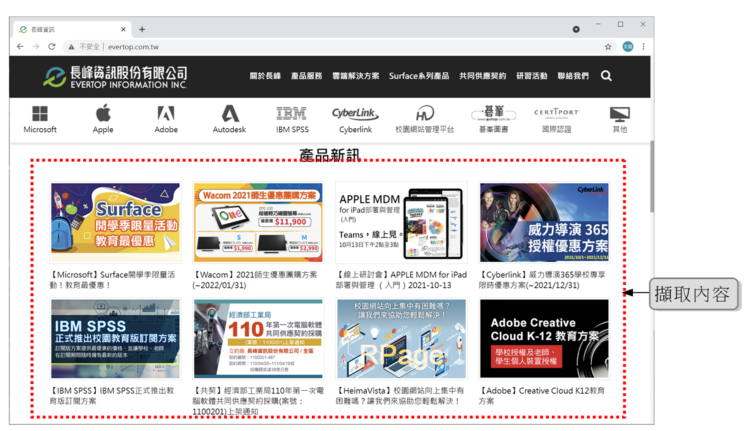Open the Chrome three-dot menu
Image resolution: width=754 pixels, height=431 pixels.
click(643, 47)
